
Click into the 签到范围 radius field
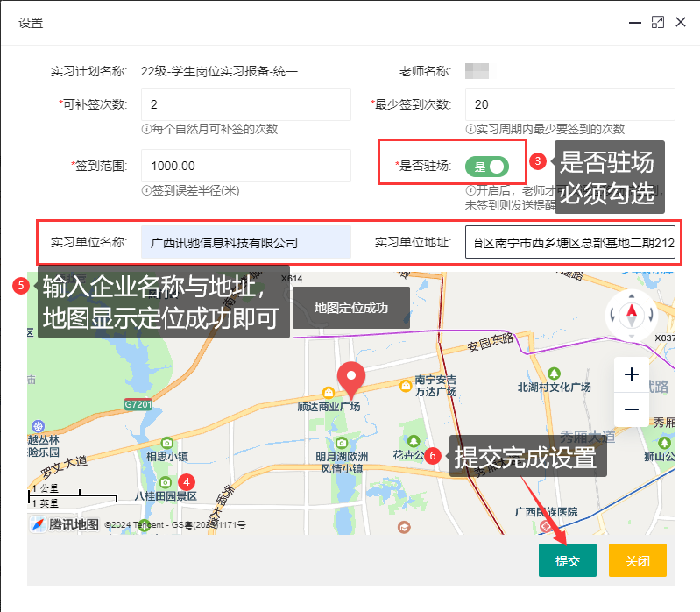coord(245,166)
